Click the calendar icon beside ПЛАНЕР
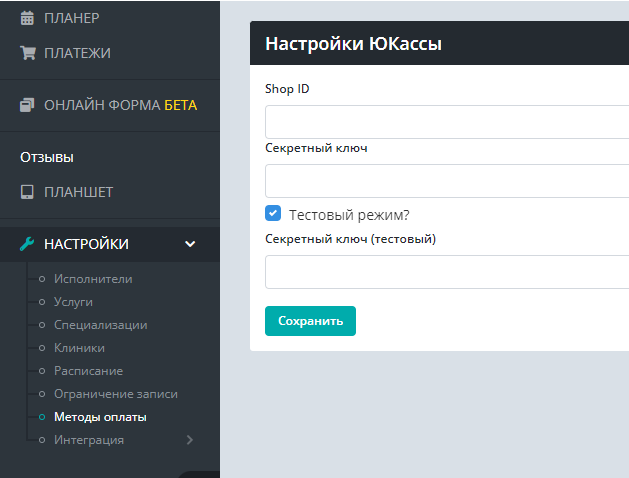This screenshot has width=629, height=478. (27, 17)
